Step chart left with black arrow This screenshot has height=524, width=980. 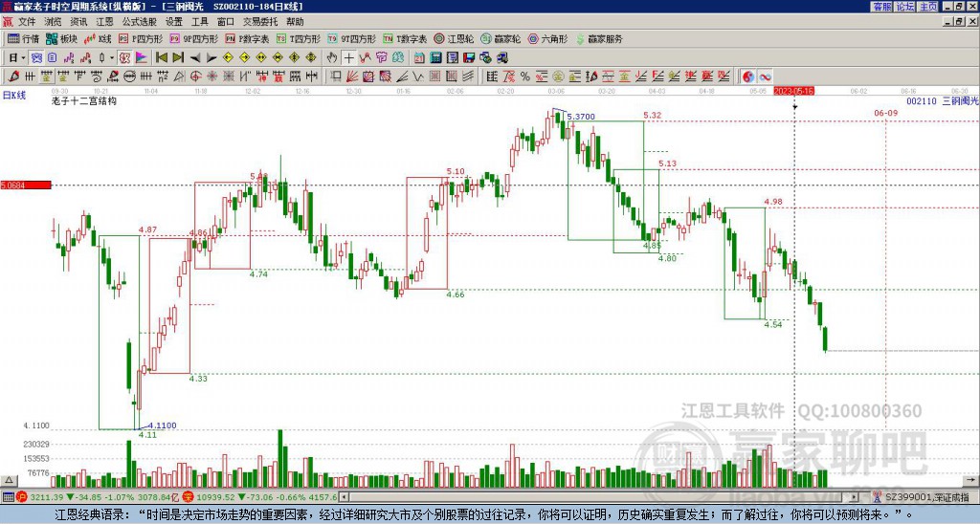point(195,58)
